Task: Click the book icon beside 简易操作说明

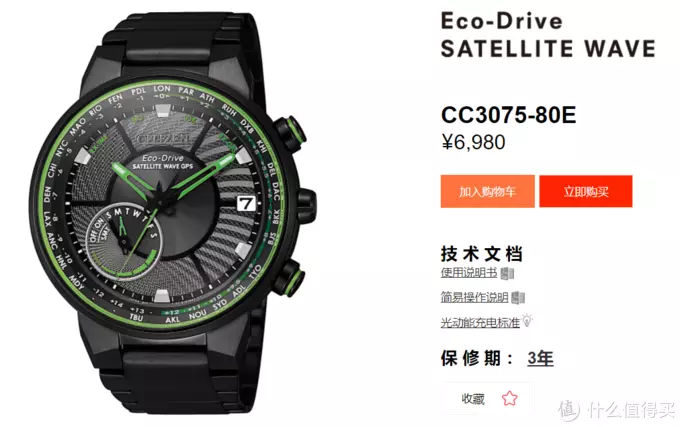Action: (518, 298)
